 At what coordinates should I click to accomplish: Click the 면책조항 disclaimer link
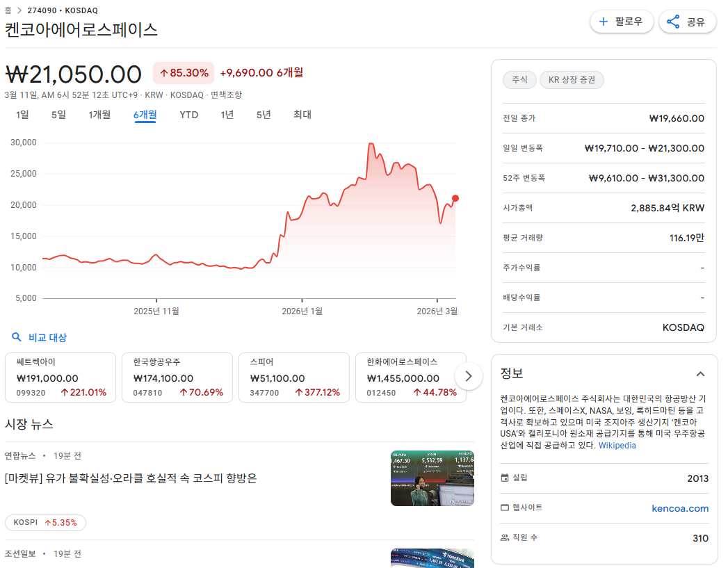coord(226,95)
